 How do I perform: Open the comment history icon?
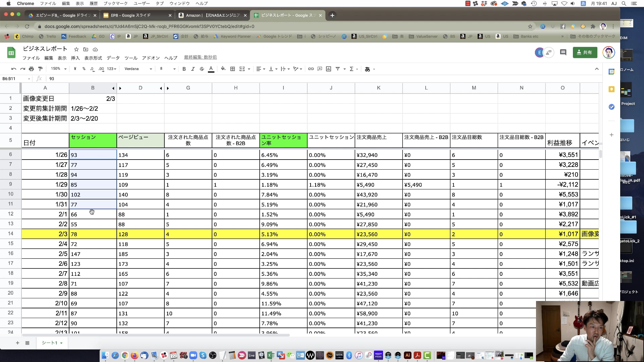pyautogui.click(x=563, y=52)
